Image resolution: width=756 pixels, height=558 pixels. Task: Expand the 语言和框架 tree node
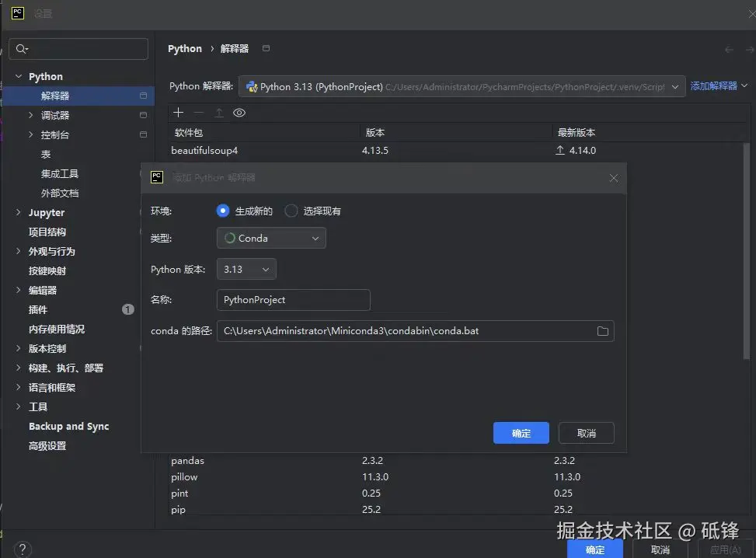(x=19, y=387)
